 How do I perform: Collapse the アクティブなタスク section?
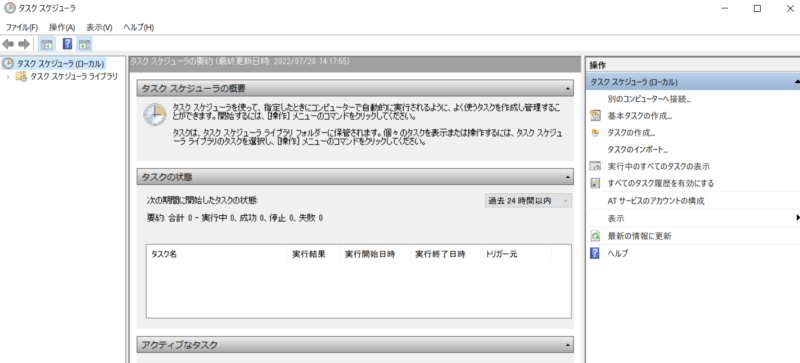click(x=568, y=345)
